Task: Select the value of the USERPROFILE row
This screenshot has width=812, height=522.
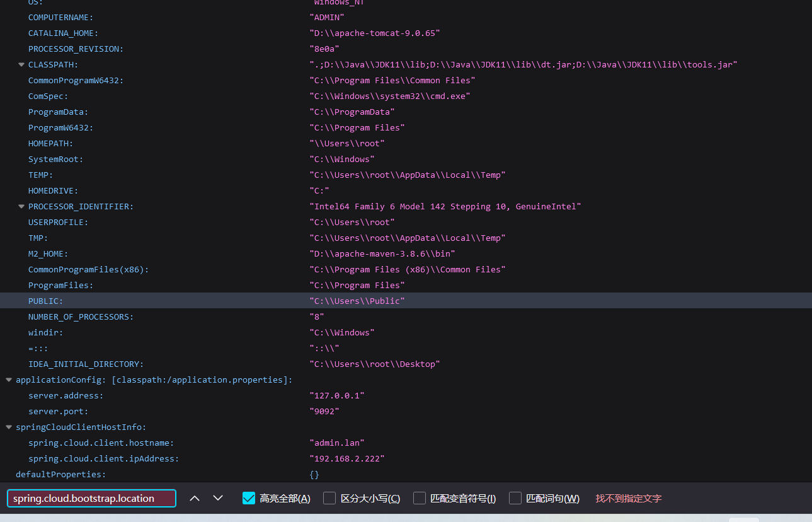Action: click(x=352, y=222)
